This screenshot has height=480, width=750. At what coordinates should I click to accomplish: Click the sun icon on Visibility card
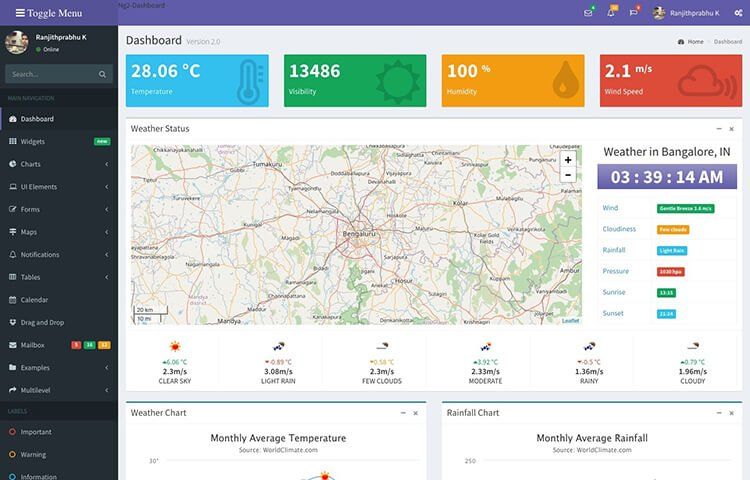pyautogui.click(x=397, y=82)
